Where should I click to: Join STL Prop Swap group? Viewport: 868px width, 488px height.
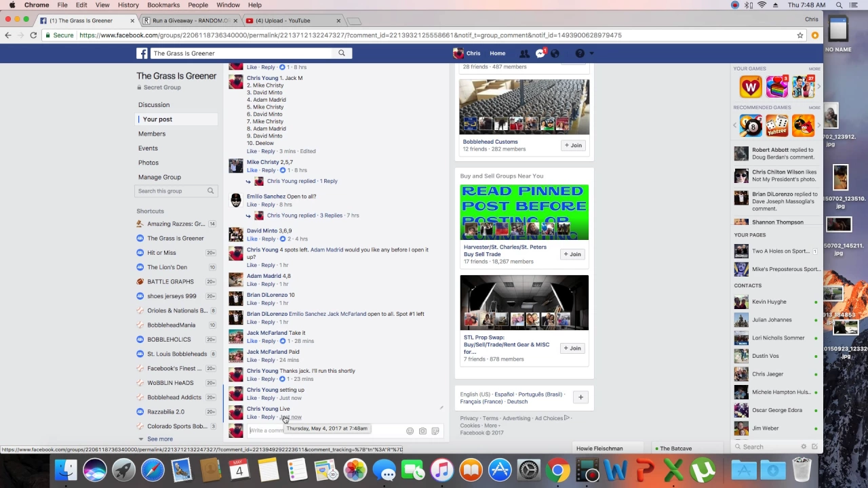[x=573, y=348]
